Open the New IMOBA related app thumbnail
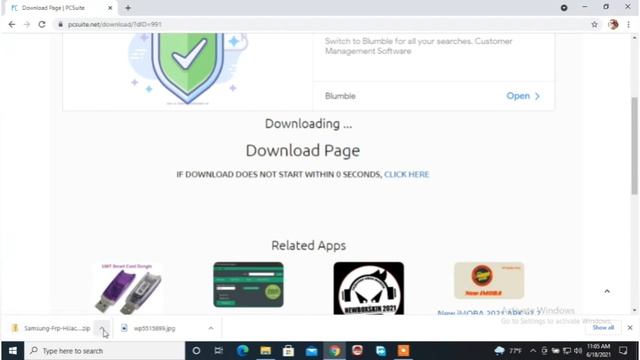Screen dimensions: 640x360 [489, 280]
